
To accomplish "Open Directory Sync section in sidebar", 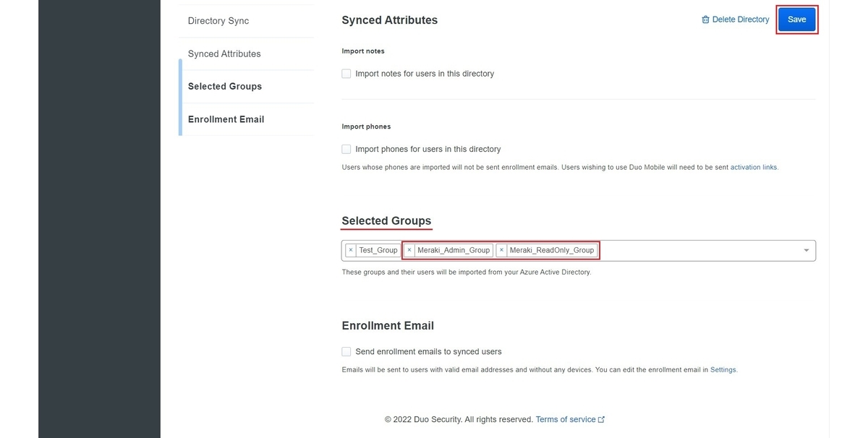I will [x=218, y=21].
